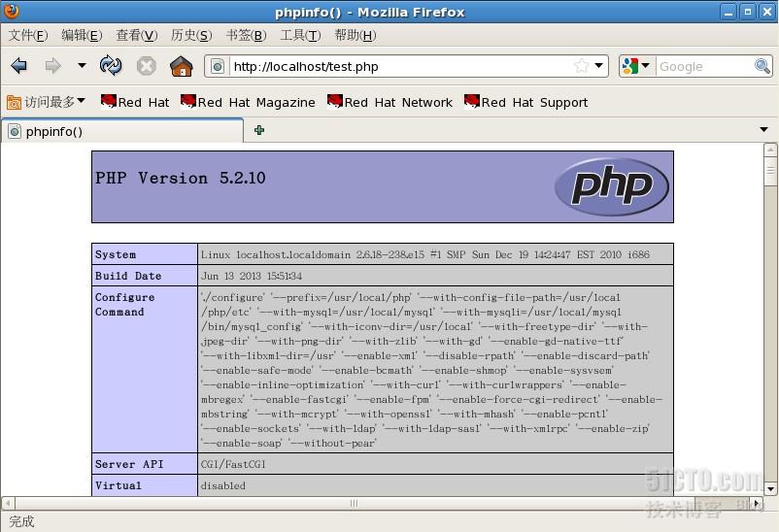Select the phpinfo() tab
779x532 pixels.
(122, 131)
